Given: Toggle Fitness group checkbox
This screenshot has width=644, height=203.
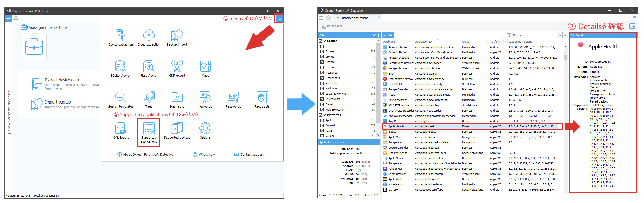Looking at the screenshot, I should [322, 67].
